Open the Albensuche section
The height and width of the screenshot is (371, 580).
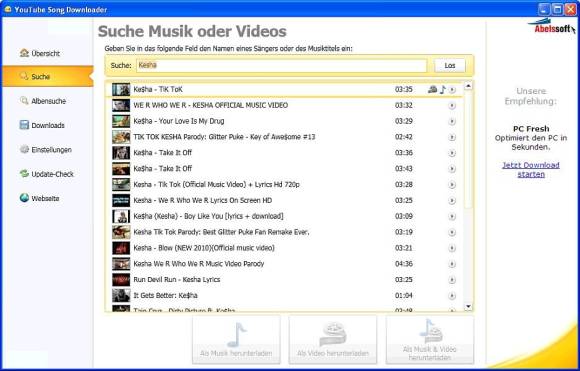(43, 101)
